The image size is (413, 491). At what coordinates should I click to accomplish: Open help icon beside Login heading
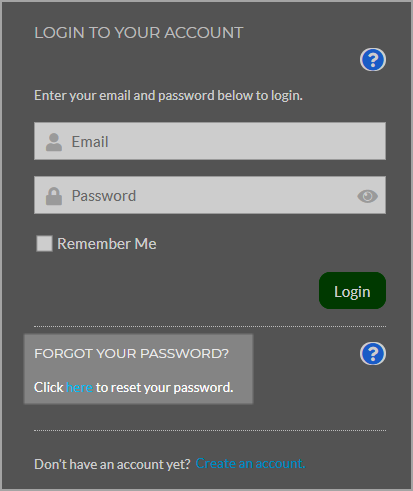point(373,60)
